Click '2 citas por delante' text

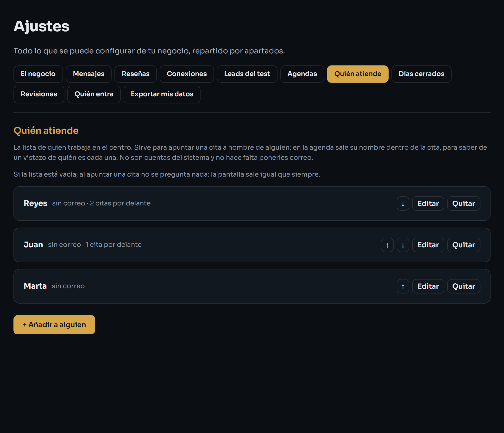click(x=120, y=203)
